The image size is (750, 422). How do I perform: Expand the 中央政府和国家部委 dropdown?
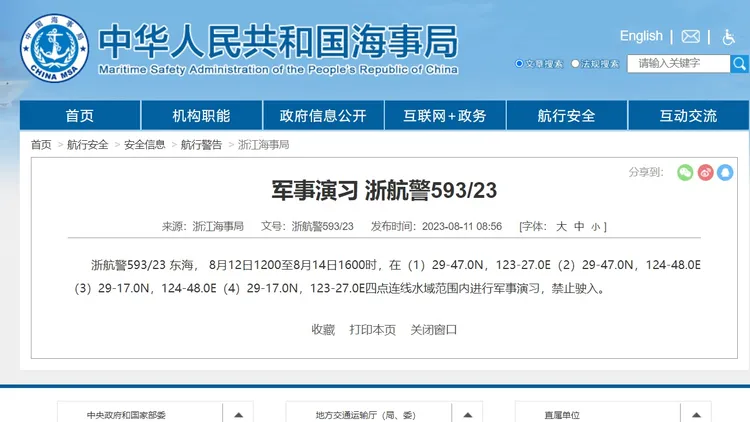[238, 414]
